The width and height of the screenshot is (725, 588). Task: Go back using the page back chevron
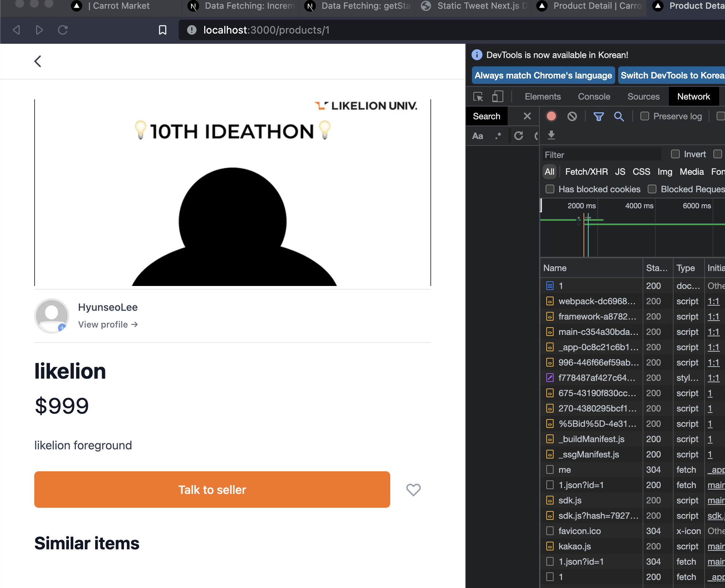[x=38, y=61]
